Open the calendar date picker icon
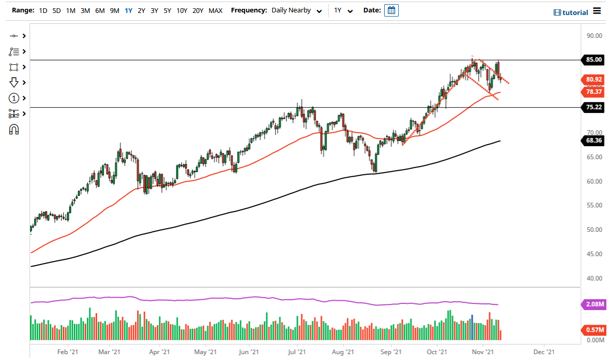This screenshot has height=364, width=610. pyautogui.click(x=391, y=10)
